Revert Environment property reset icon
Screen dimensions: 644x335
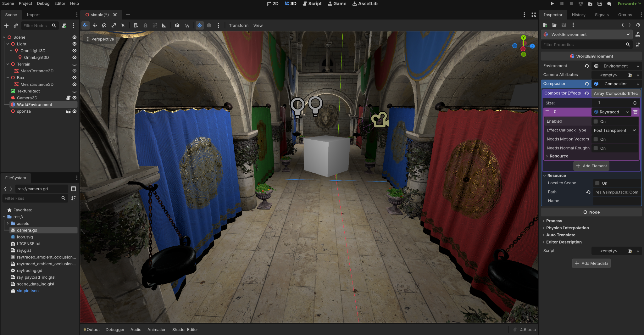(587, 66)
